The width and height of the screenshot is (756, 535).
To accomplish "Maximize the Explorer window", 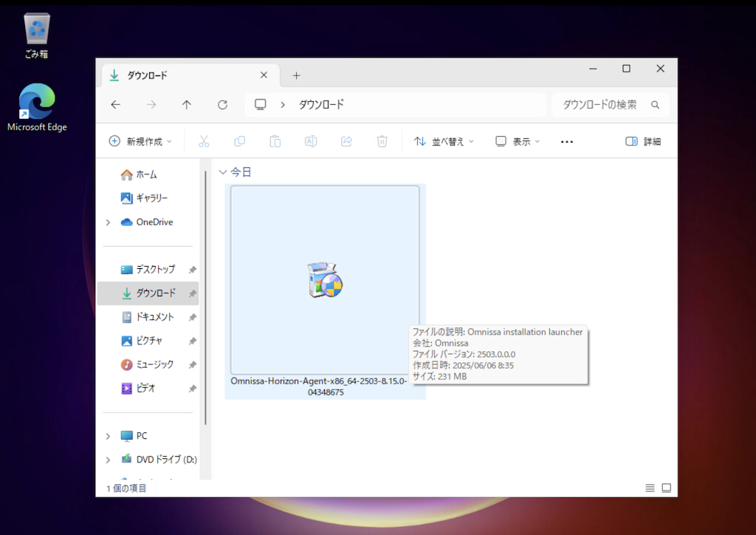I will 626,69.
